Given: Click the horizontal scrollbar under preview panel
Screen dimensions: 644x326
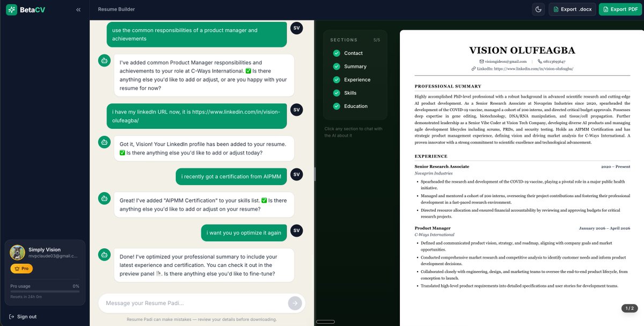Looking at the screenshot, I should [325, 322].
